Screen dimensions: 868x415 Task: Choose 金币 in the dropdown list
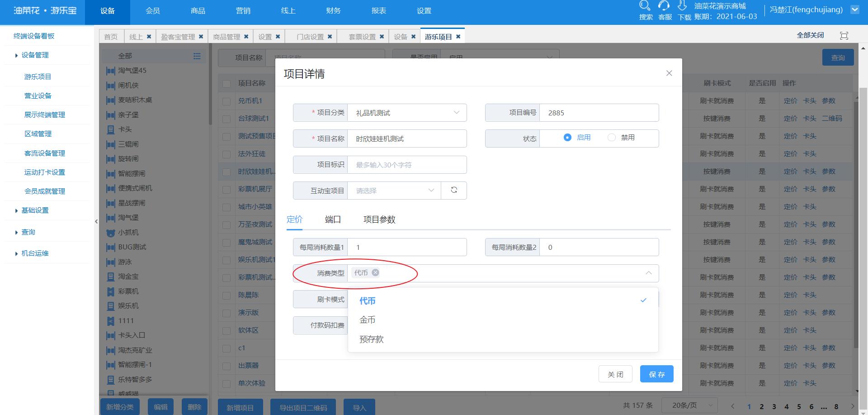tap(503, 320)
